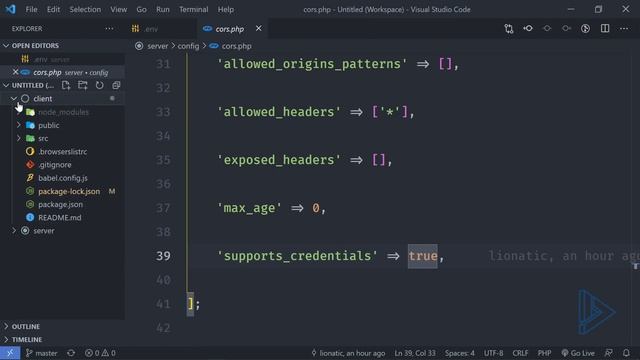The image size is (640, 360).
Task: Create a new folder in workspace
Action: point(82,85)
